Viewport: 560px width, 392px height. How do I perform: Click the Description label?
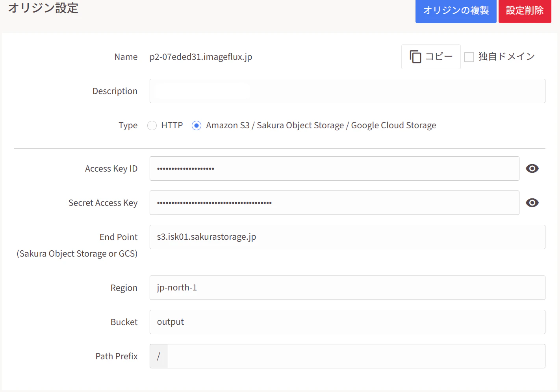115,91
